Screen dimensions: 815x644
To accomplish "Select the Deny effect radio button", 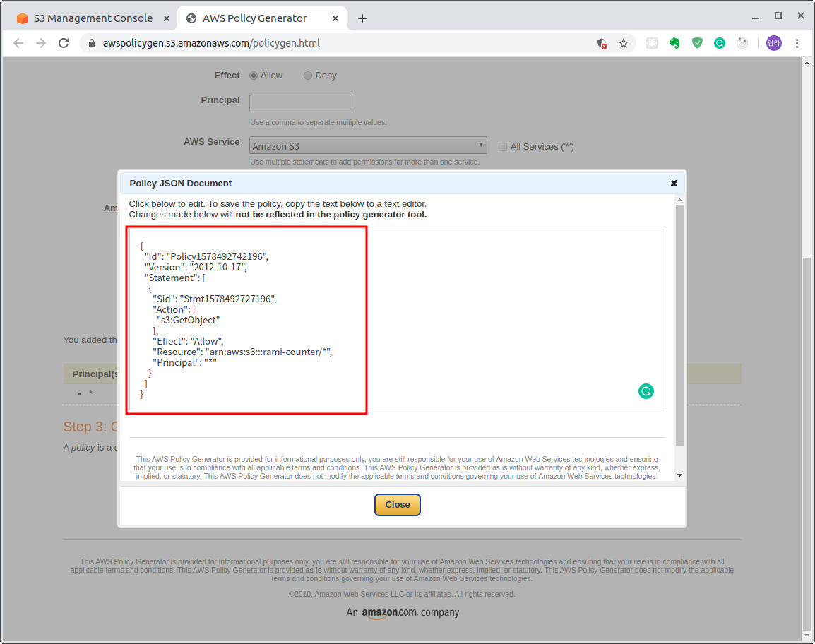I will click(308, 76).
